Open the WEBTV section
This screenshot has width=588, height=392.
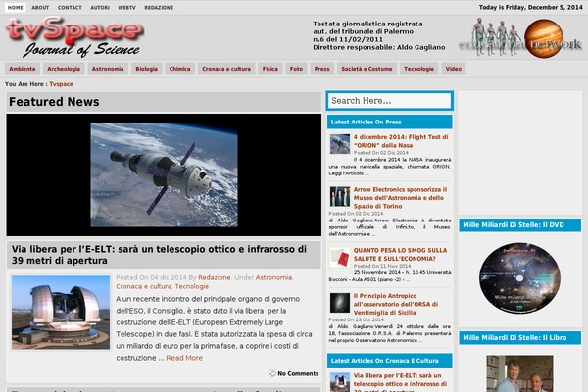pyautogui.click(x=126, y=8)
